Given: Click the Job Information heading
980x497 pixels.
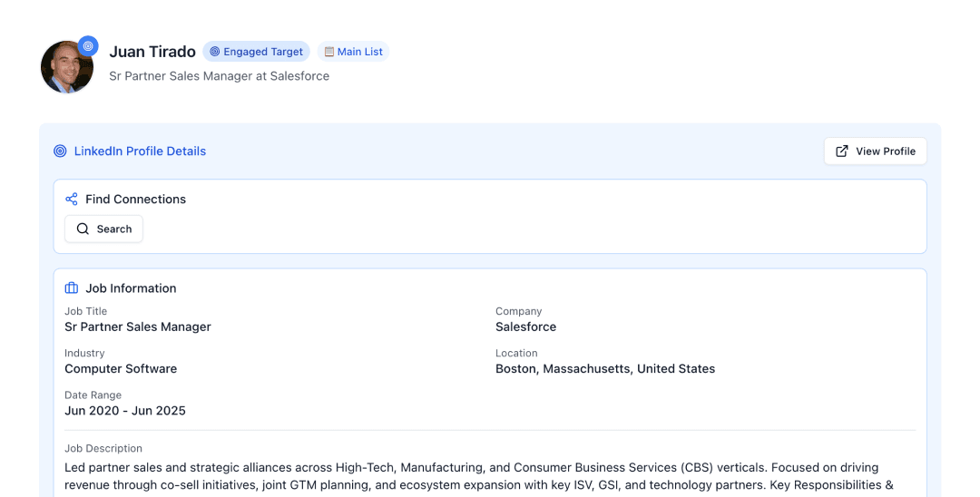Looking at the screenshot, I should coord(131,288).
